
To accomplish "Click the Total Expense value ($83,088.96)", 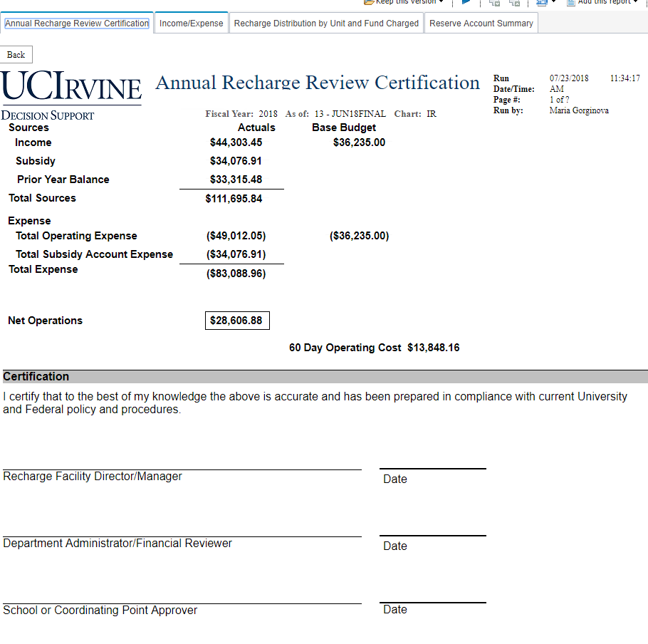I will point(236,274).
